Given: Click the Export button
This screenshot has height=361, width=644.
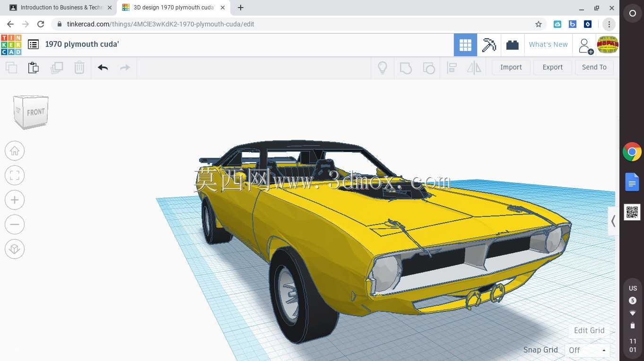Looking at the screenshot, I should pos(552,67).
